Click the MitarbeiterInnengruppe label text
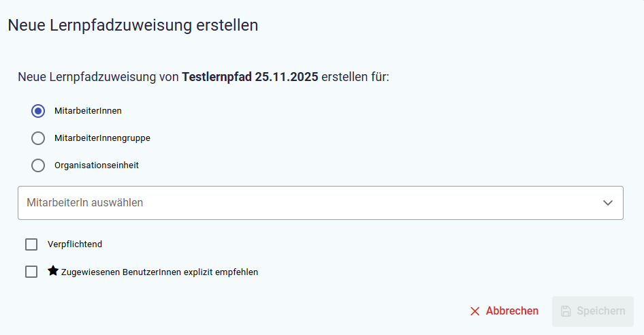This screenshot has width=644, height=335. tap(102, 138)
